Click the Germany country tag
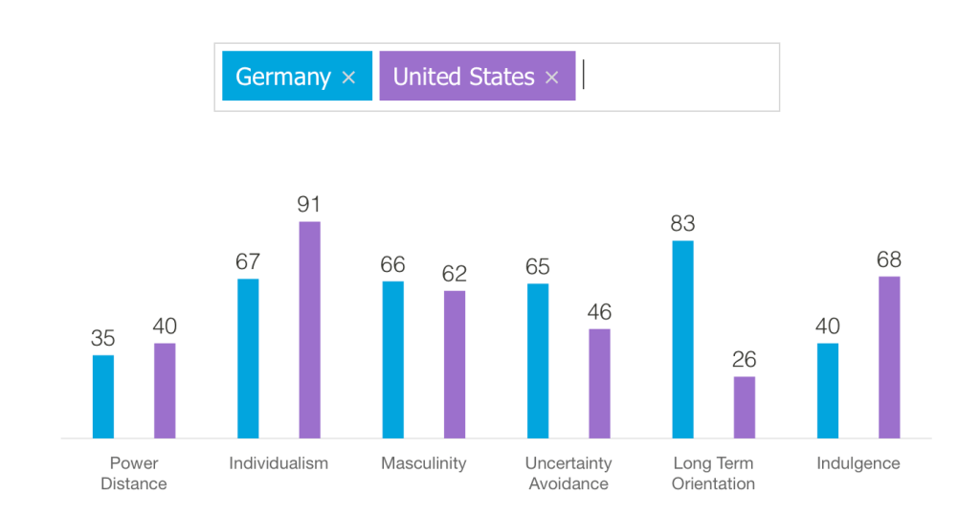980x517 pixels. pos(283,77)
